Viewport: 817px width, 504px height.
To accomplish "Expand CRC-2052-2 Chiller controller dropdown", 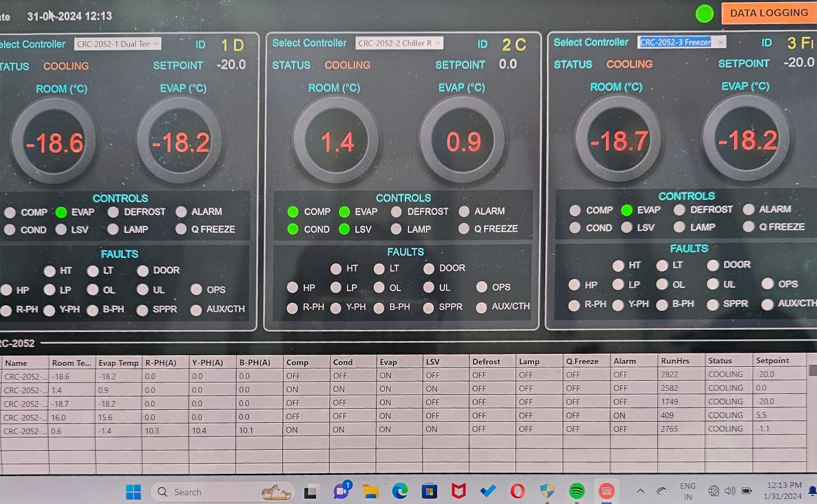I will click(x=399, y=43).
